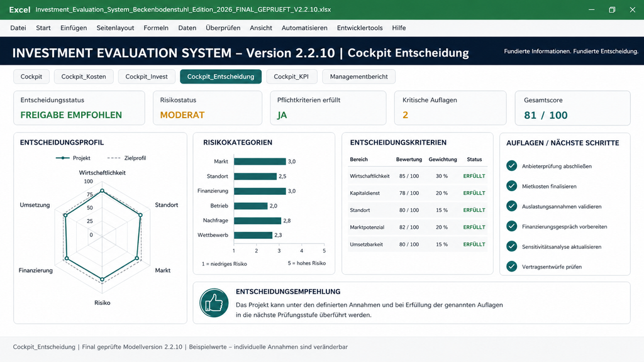Select the FREIGABE EMPFOHLEN status value
The height and width of the screenshot is (362, 644).
tap(71, 115)
